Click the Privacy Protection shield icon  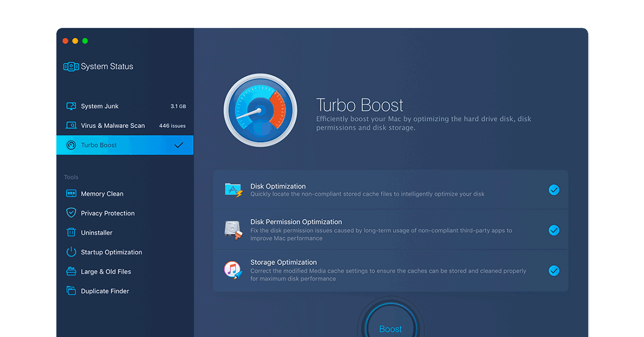pos(71,213)
